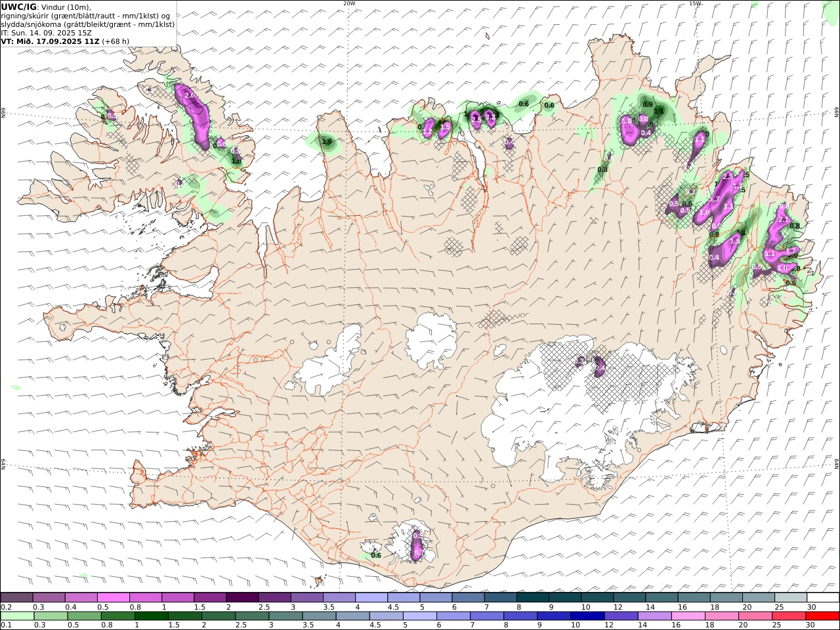The image size is (840, 630).
Task: Click the top-row legend swatch labeled 7
Action: click(501, 597)
